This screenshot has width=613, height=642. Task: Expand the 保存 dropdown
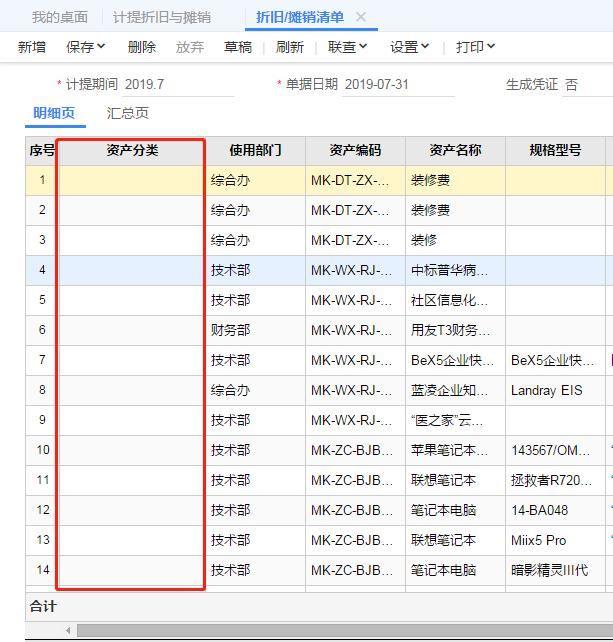86,47
